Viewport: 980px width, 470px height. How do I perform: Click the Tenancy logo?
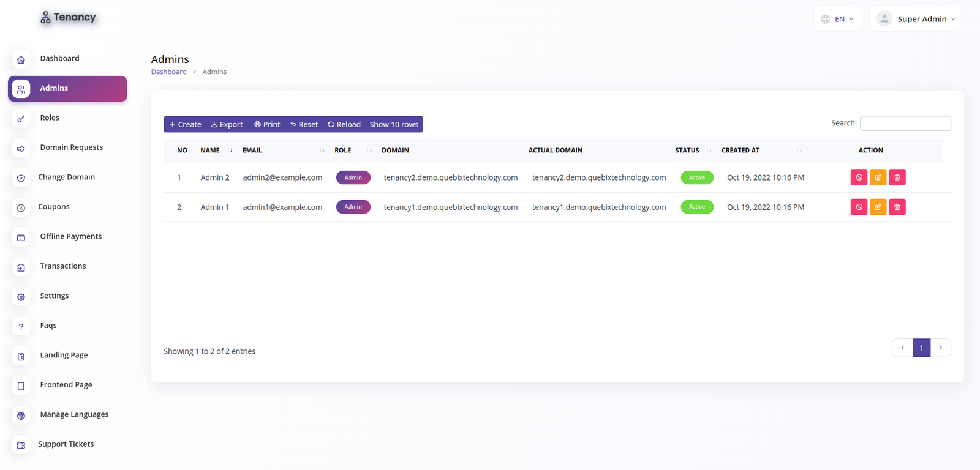tap(68, 18)
